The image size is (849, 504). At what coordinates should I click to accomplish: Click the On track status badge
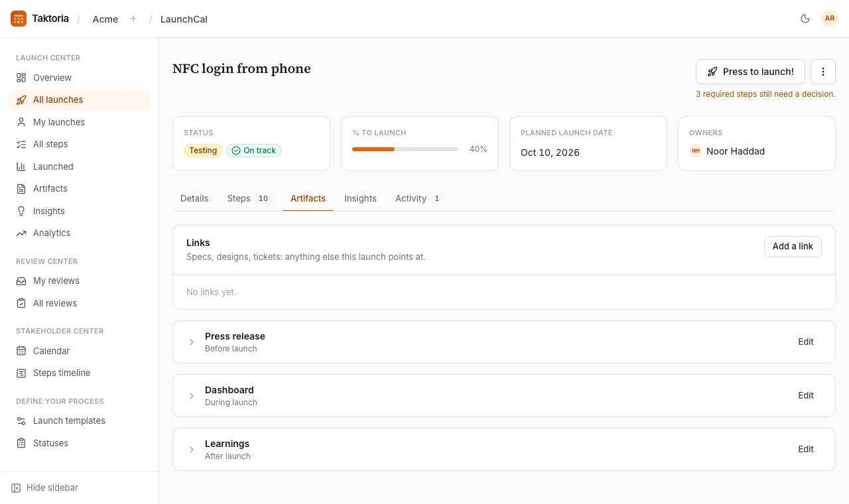point(253,151)
